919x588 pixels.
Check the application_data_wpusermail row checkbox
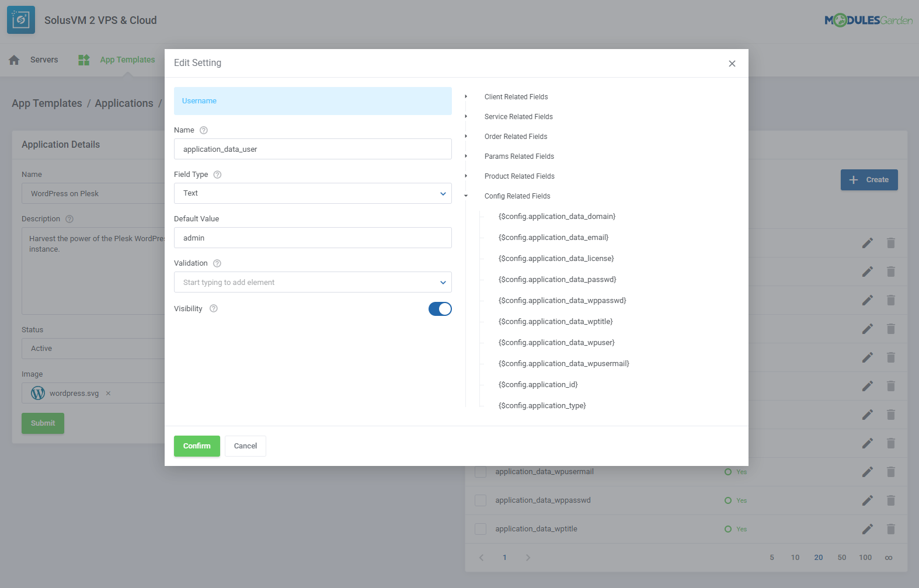pos(481,472)
